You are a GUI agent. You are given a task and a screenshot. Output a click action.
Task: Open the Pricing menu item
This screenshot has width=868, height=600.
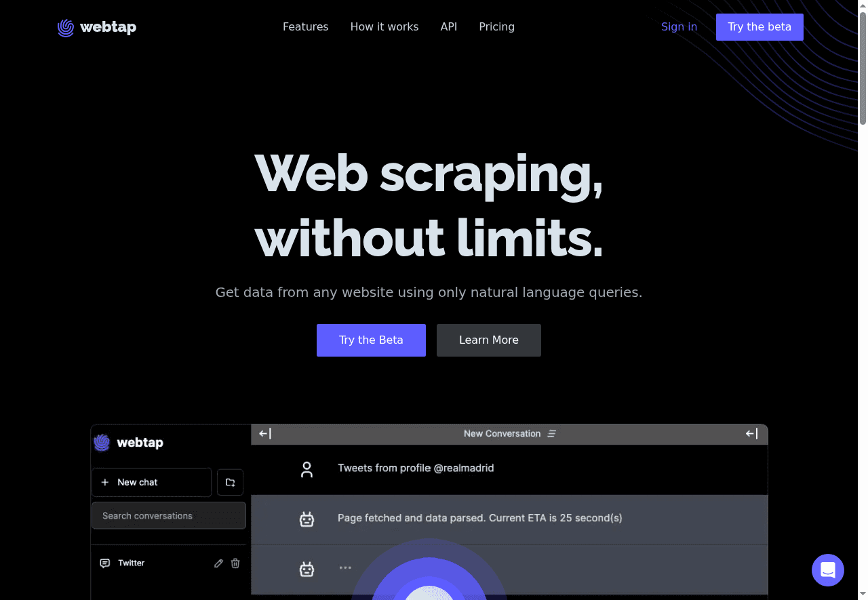point(496,27)
